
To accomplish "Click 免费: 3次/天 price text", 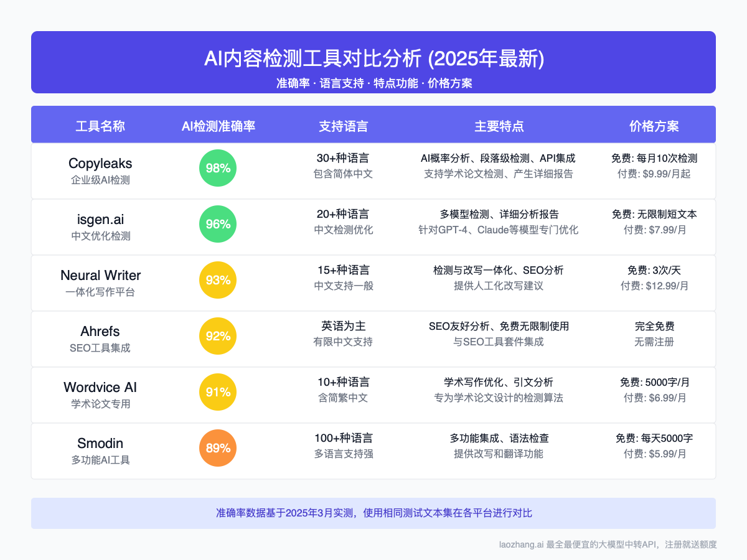I will 654,270.
